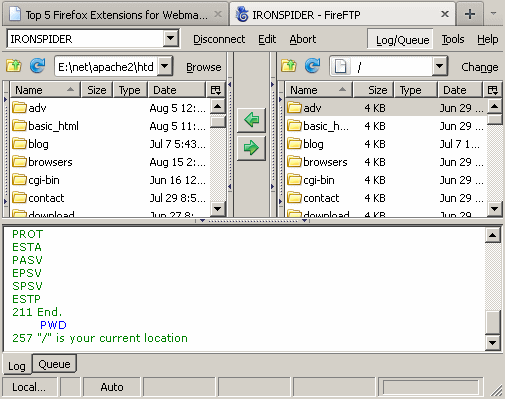Viewport: 505px width, 399px height.
Task: Upload with the green right arrow
Action: [x=251, y=148]
